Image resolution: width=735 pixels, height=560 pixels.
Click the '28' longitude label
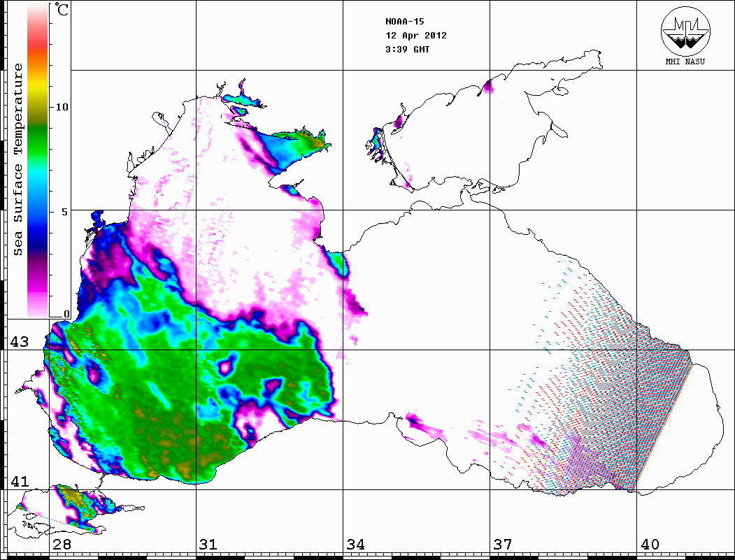click(x=62, y=545)
